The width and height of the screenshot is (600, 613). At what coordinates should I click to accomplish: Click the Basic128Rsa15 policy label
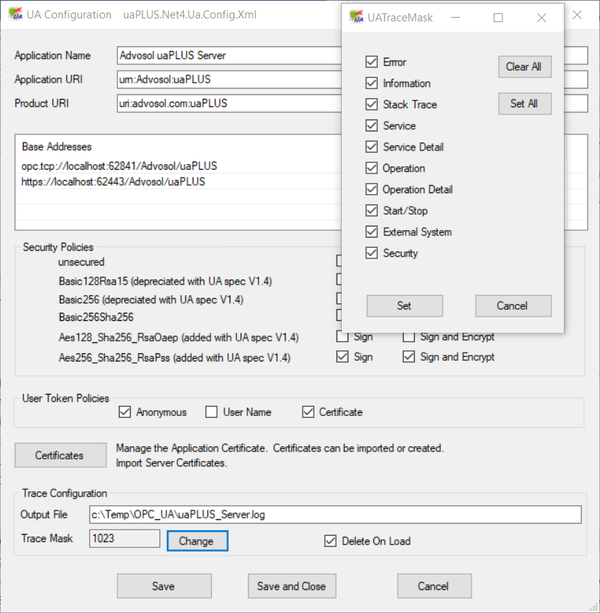click(165, 281)
